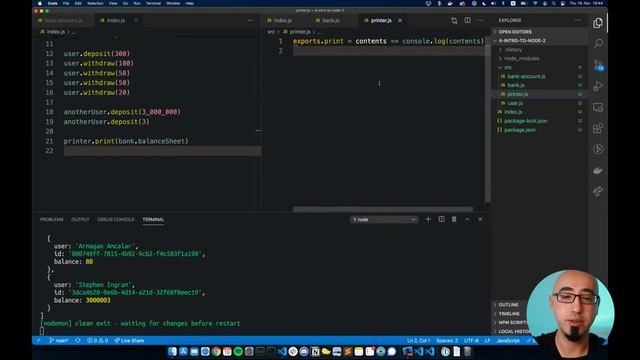
Task: Open the Run and Debug view
Action: coord(598,86)
